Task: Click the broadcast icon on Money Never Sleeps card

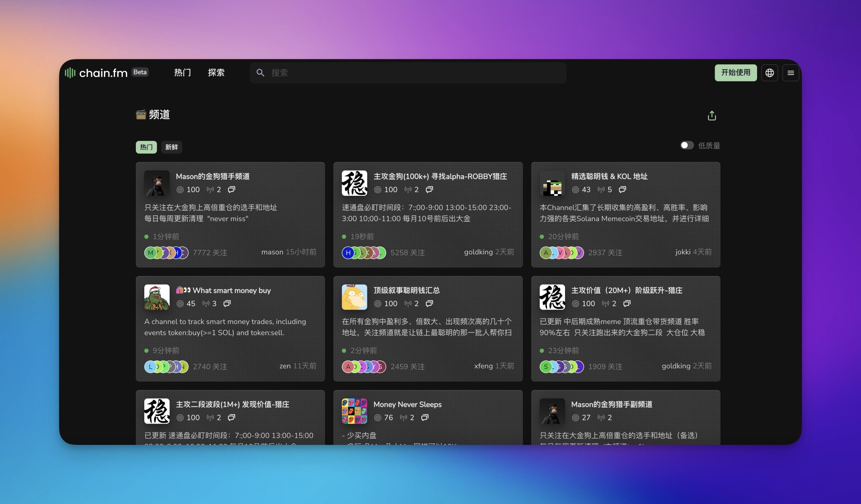Action: point(403,417)
